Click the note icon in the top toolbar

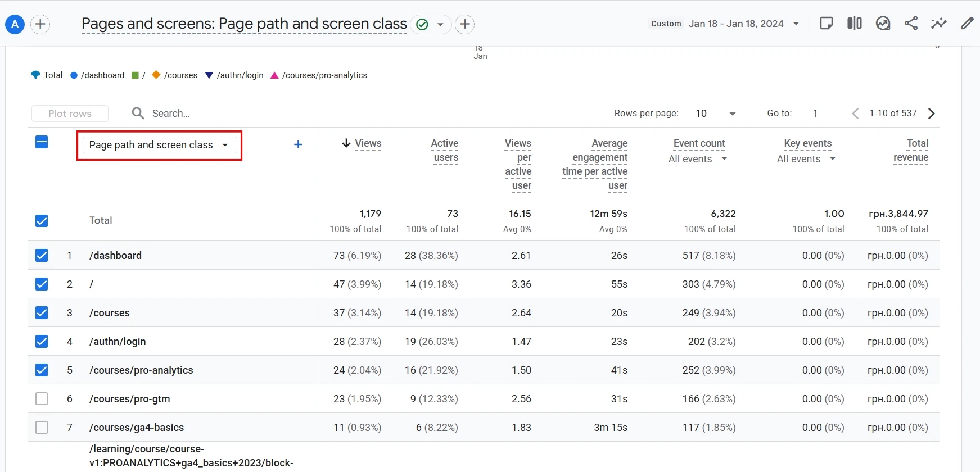(827, 24)
